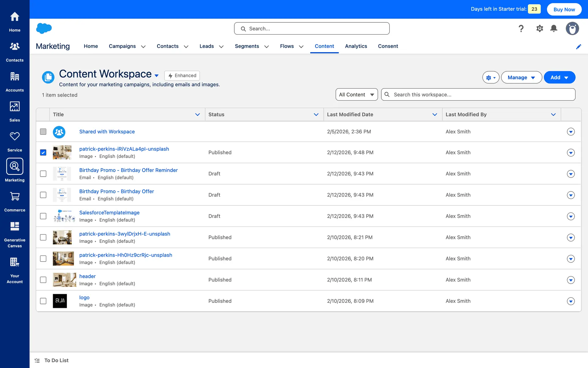Open the Manage dropdown menu
The height and width of the screenshot is (368, 588).
521,78
